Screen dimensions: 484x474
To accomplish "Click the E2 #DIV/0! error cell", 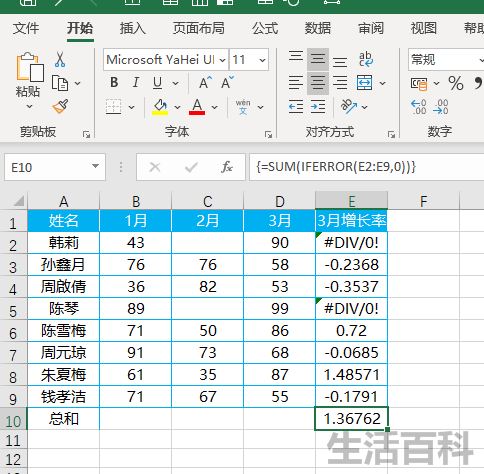I will point(351,243).
